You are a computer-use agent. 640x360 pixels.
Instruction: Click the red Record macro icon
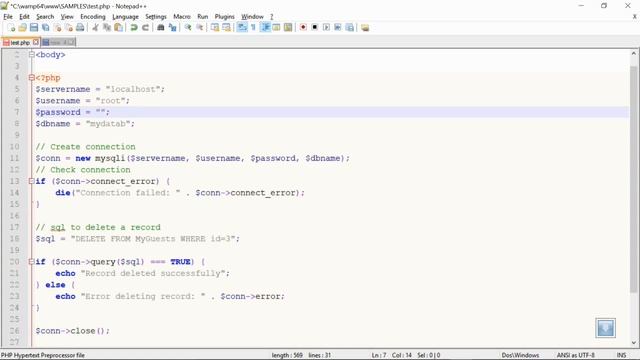pos(303,27)
